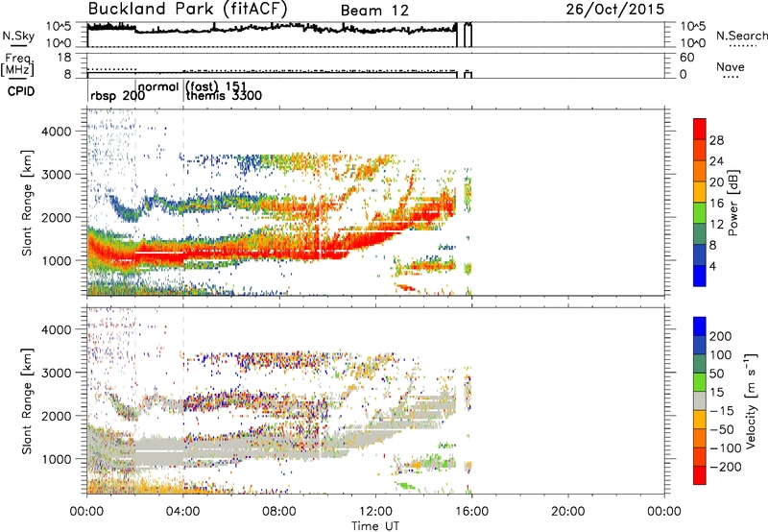This screenshot has width=768, height=532.
Task: Click the '-15' value on Velocity color bar
Action: 722,411
